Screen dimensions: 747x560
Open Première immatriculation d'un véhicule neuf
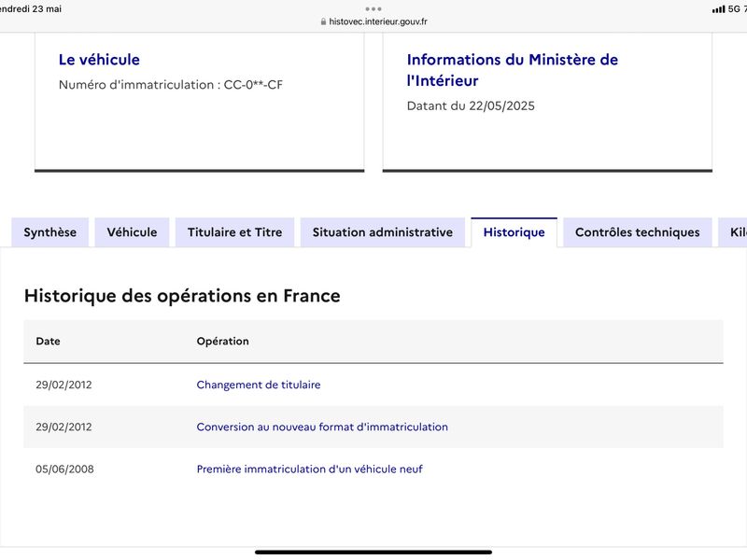[310, 469]
